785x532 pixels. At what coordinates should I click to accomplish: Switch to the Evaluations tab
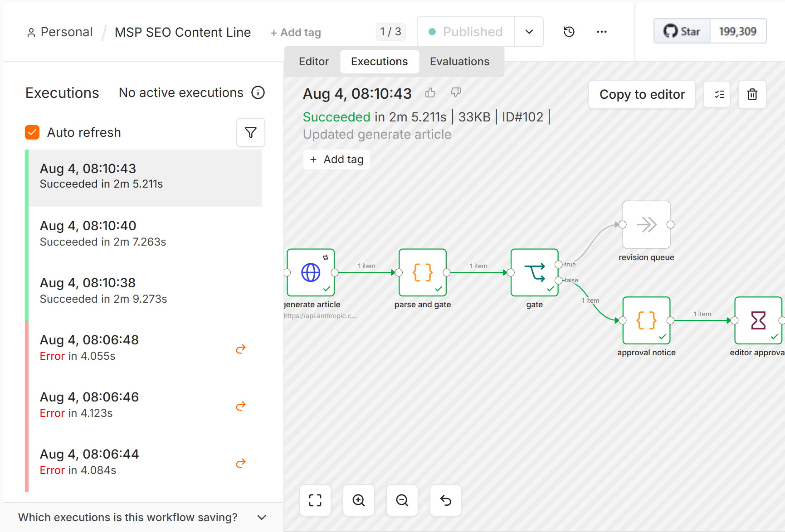pyautogui.click(x=460, y=62)
